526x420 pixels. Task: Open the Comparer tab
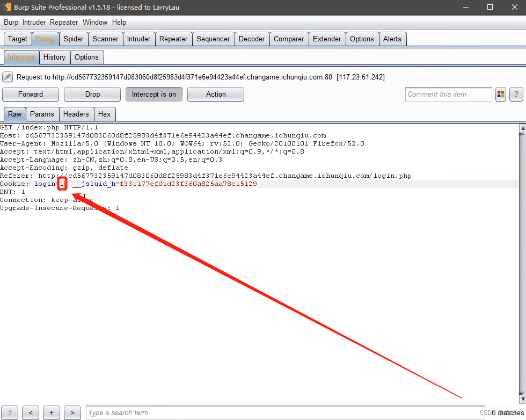pyautogui.click(x=289, y=39)
